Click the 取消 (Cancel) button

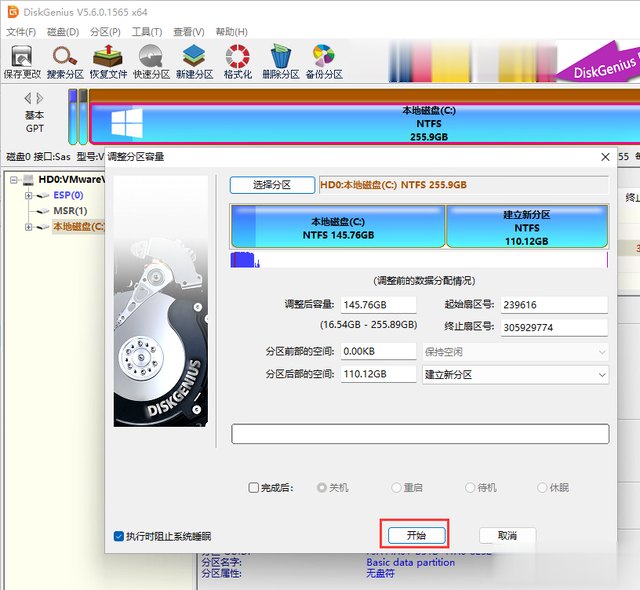(x=507, y=535)
